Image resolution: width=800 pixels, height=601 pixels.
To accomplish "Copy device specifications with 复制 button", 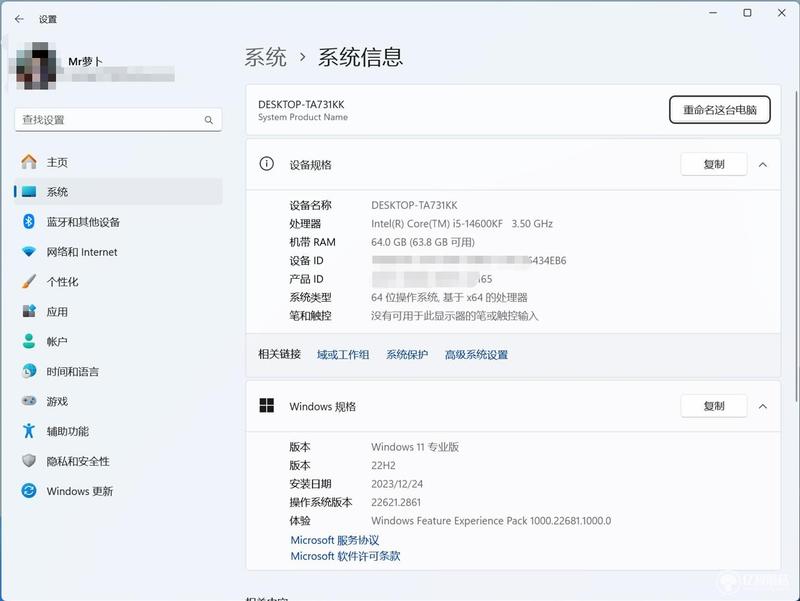I will click(x=714, y=164).
